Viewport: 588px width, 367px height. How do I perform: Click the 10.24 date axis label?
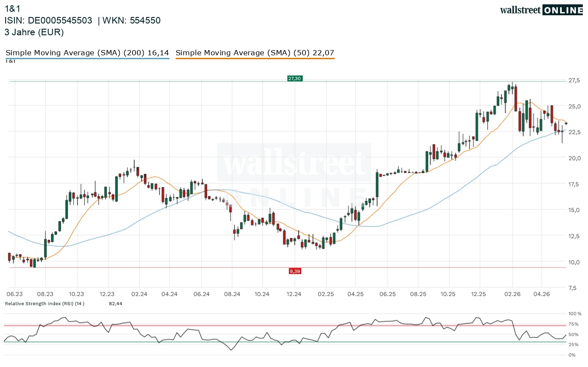tap(262, 294)
